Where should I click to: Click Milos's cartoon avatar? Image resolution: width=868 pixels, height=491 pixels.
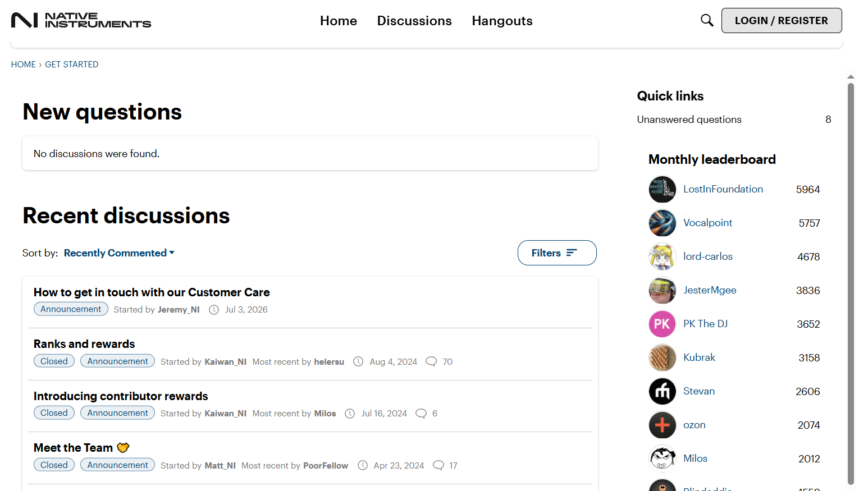[663, 459]
